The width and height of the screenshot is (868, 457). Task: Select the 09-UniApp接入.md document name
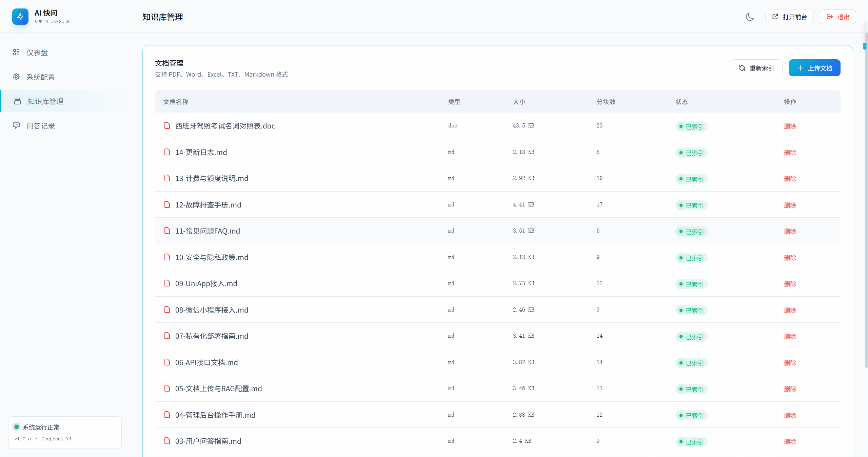pyautogui.click(x=206, y=283)
